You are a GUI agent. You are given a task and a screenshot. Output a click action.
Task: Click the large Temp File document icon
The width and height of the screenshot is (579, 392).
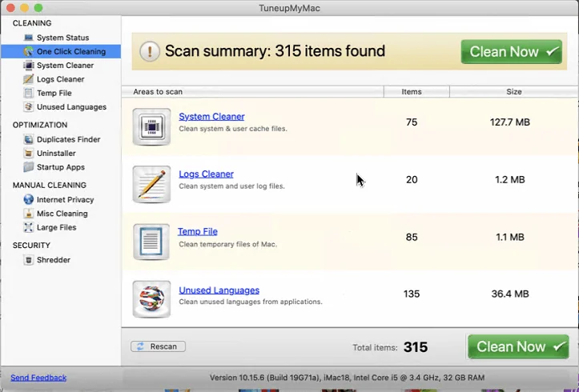coord(151,242)
